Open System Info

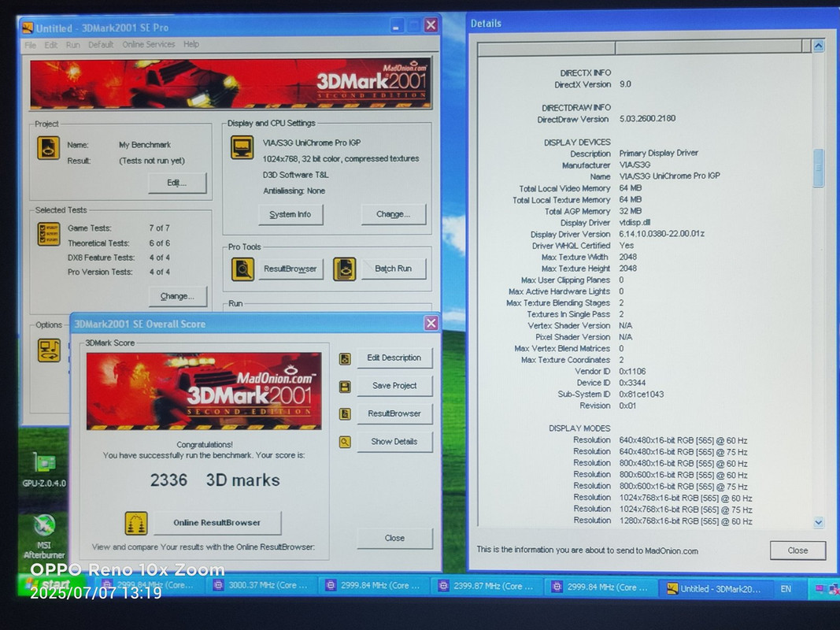290,214
